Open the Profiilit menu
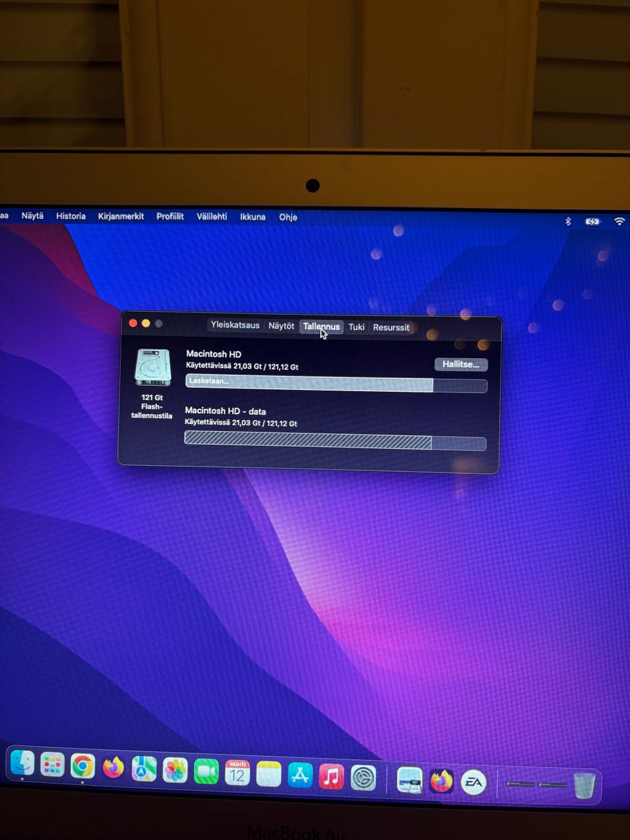Image resolution: width=630 pixels, height=840 pixels. tap(170, 216)
